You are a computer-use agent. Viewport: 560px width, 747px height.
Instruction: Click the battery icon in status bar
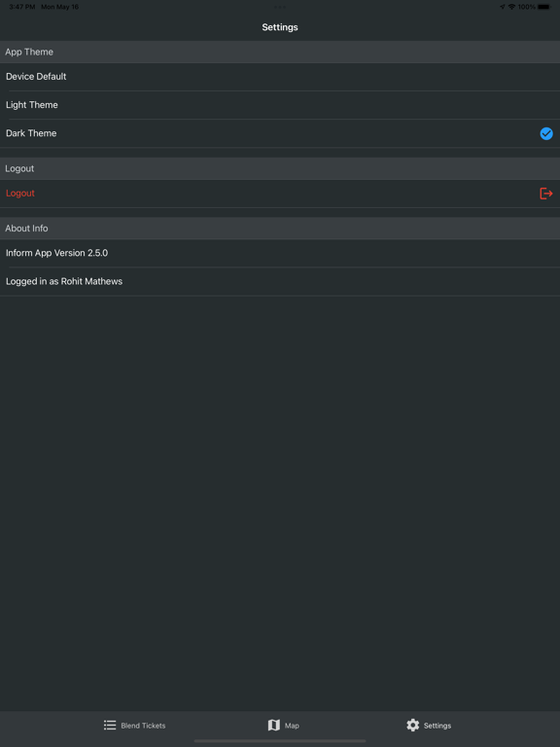[x=544, y=7]
